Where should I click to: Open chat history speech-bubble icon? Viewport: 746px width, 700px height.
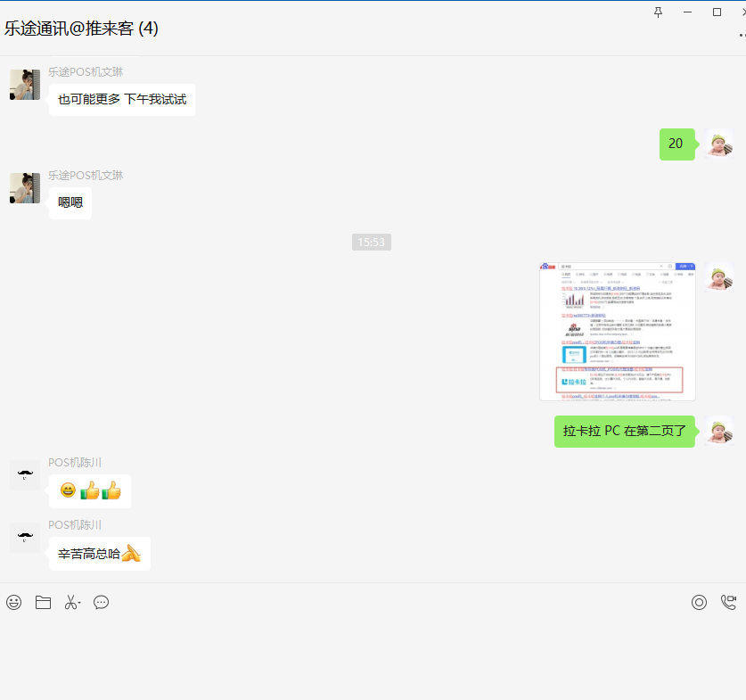click(102, 603)
